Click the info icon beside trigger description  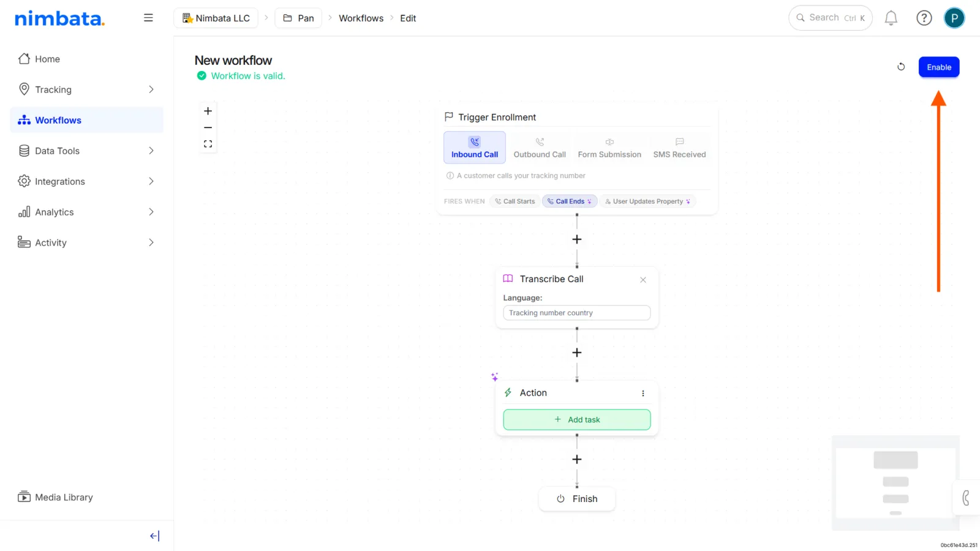(450, 176)
